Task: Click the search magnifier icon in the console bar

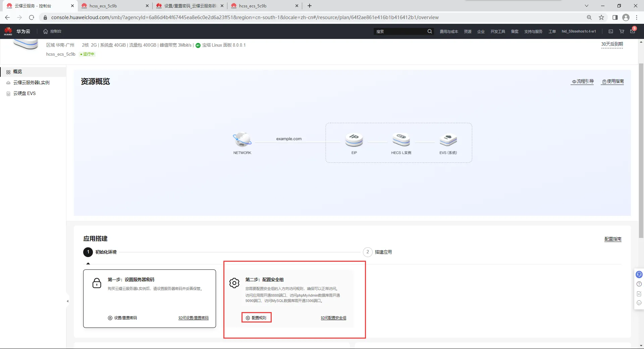Action: tap(430, 31)
